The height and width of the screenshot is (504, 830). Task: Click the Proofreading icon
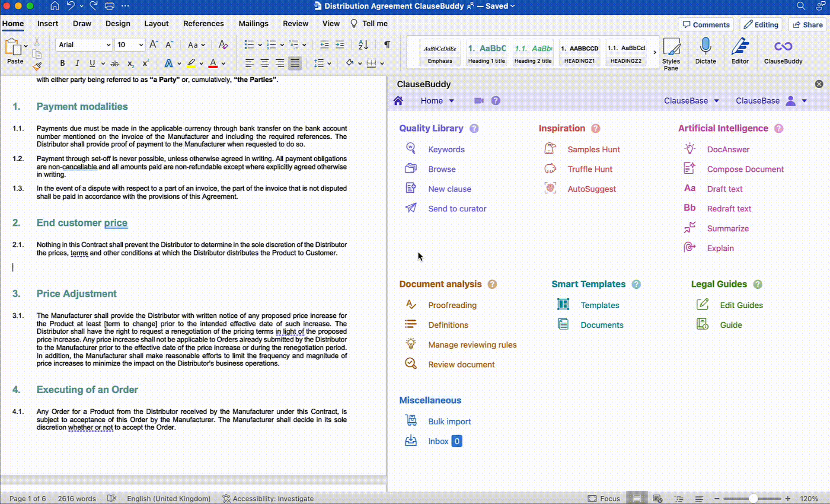pos(411,305)
